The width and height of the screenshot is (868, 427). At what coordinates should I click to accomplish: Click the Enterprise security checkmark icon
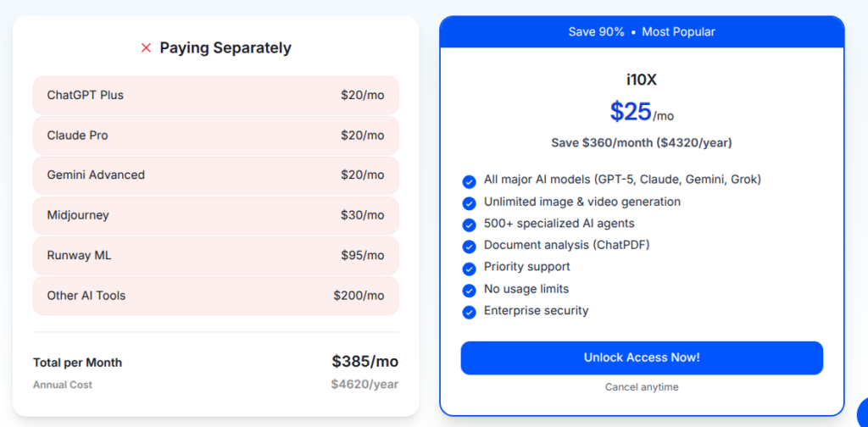pos(469,312)
